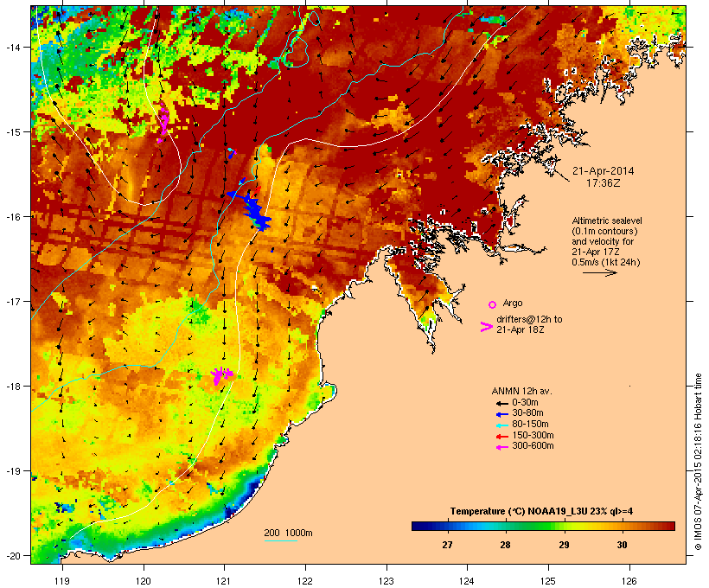Viewport: 709px width, 588px height.
Task: Click the magenta arrow cluster near 121E 18S
Action: pyautogui.click(x=221, y=375)
